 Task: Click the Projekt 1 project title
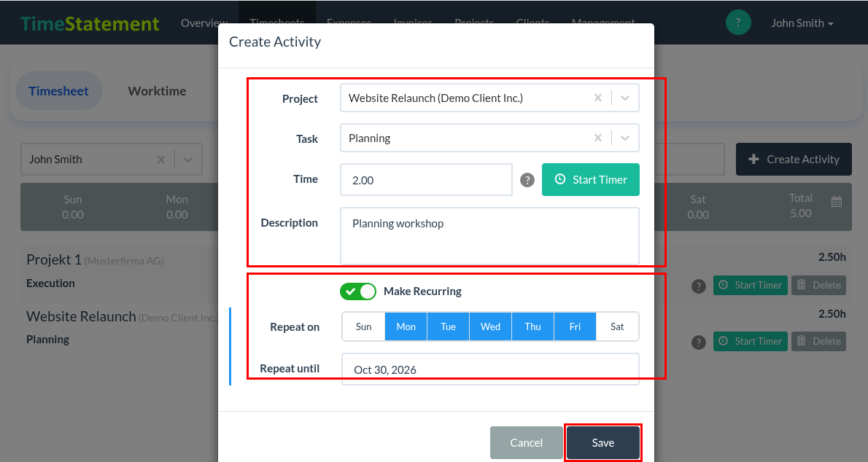[54, 259]
